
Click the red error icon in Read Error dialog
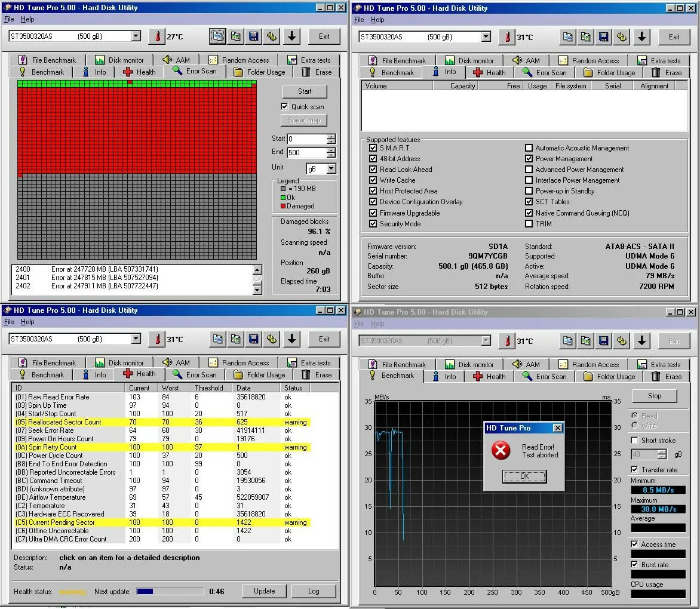pyautogui.click(x=501, y=450)
